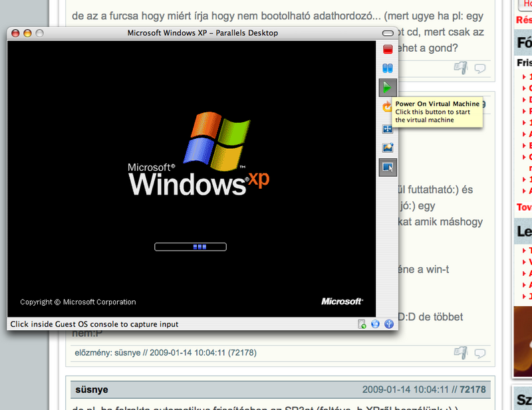Viewport: 532px width, 410px height.
Task: Open post number 72178 link in süsnye header
Action: tap(473, 389)
